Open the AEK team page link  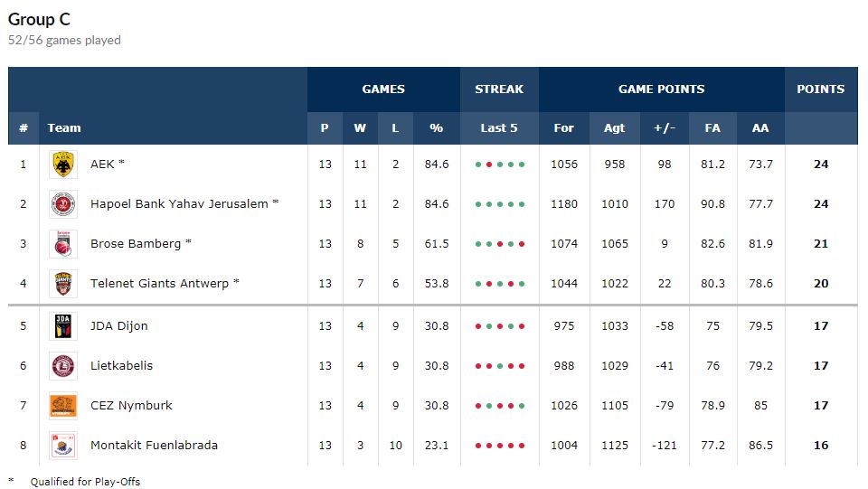pos(102,165)
